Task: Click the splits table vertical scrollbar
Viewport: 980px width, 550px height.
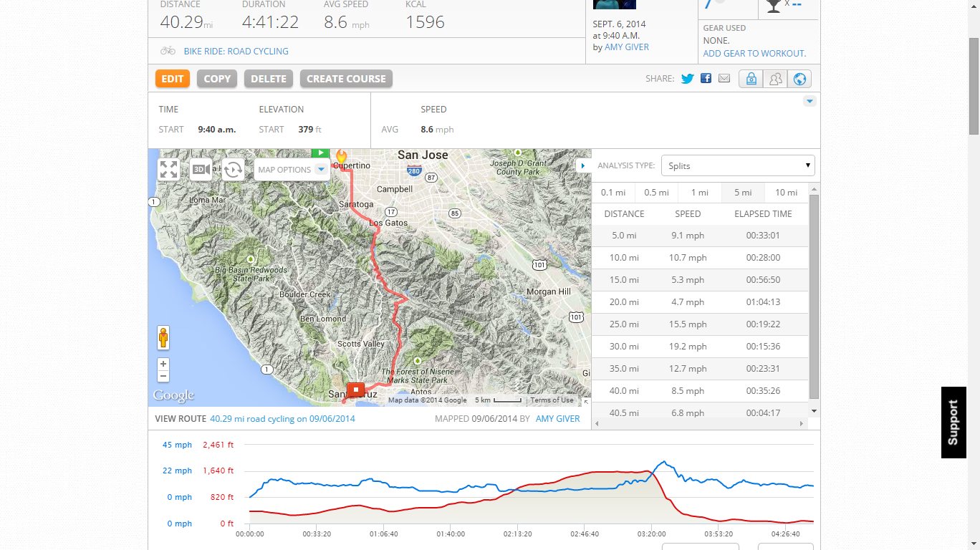Action: tap(813, 295)
